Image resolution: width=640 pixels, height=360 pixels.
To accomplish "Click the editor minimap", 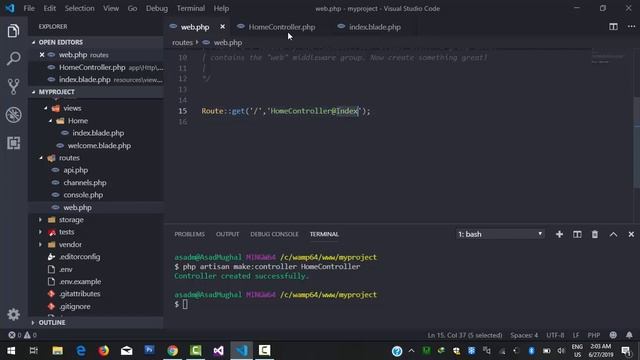I will (x=608, y=58).
